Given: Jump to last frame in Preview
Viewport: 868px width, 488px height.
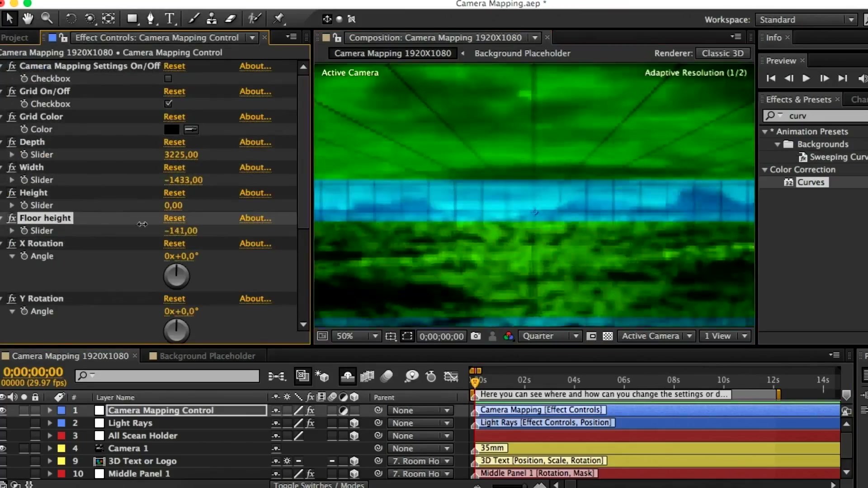Looking at the screenshot, I should click(x=842, y=78).
